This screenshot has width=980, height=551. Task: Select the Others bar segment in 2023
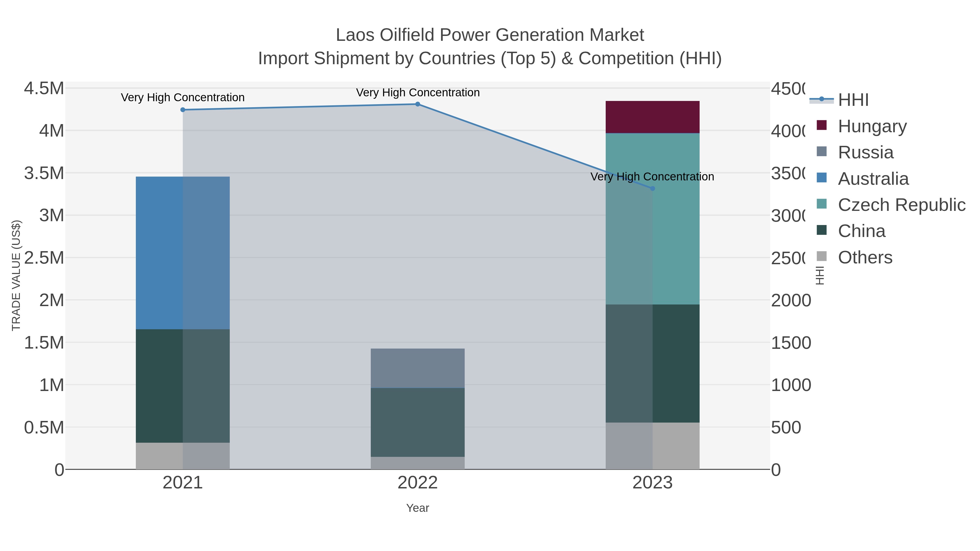(653, 446)
